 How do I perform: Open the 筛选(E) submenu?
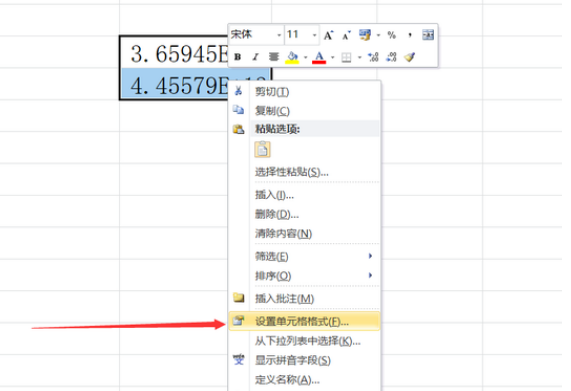pos(304,256)
